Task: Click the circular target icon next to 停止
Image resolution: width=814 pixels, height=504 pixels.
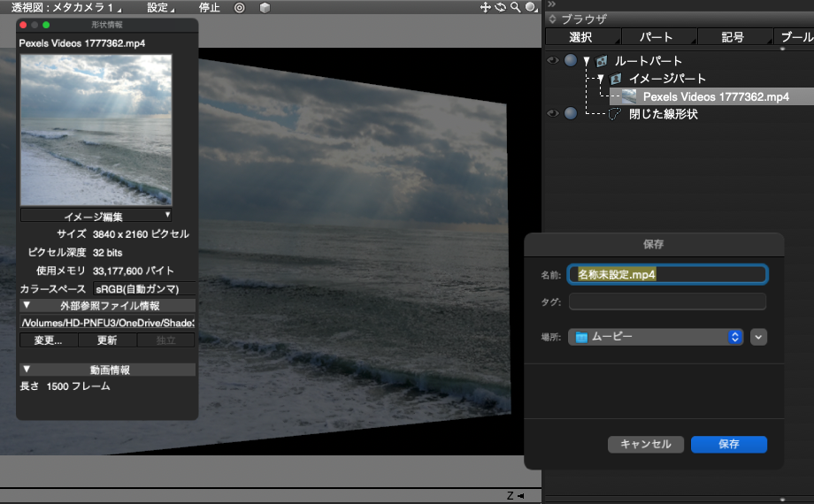Action: pos(239,7)
